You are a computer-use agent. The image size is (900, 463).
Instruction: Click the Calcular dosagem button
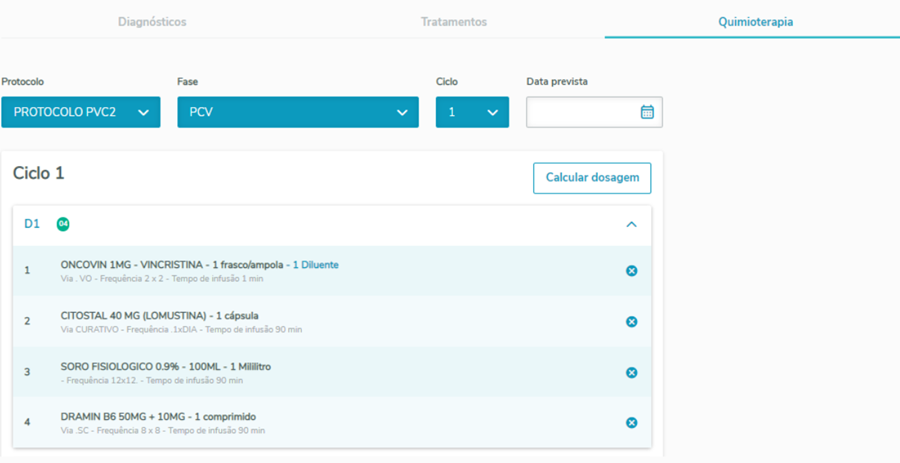(592, 178)
